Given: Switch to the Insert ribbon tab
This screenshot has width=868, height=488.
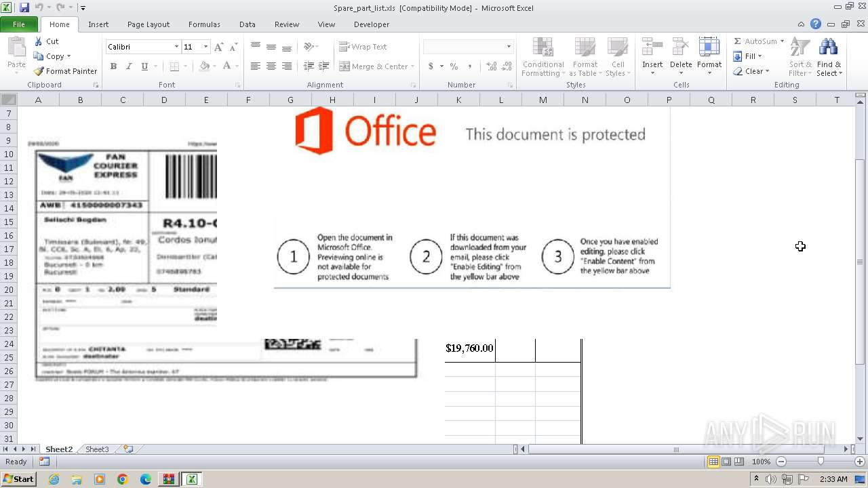Looking at the screenshot, I should pyautogui.click(x=98, y=24).
